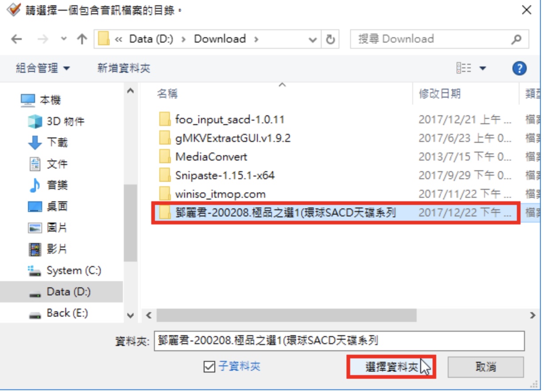The image size is (544, 392).
Task: Click the horizontal scrollbar of file list
Action: click(287, 315)
